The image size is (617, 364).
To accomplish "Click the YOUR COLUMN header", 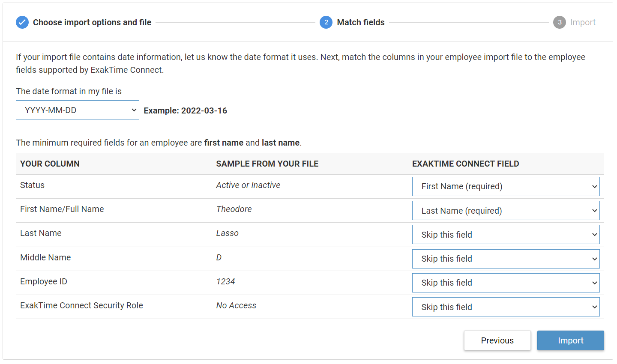I will [50, 164].
